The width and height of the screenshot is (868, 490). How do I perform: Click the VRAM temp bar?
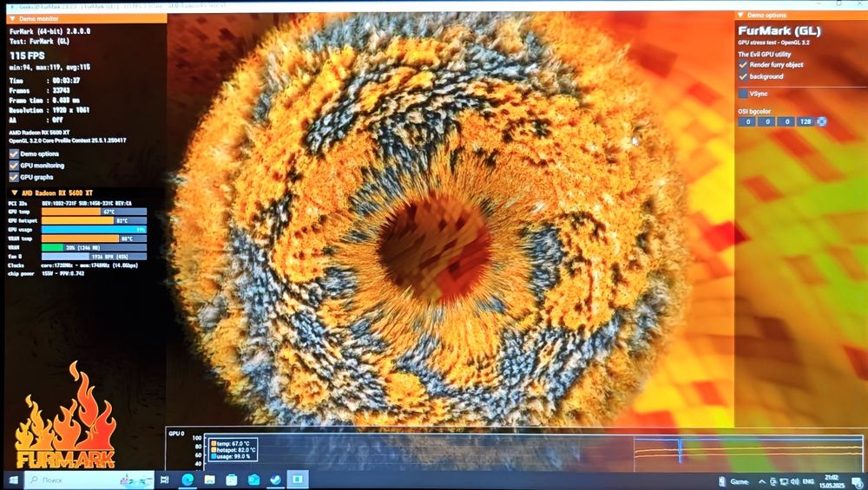coord(94,238)
